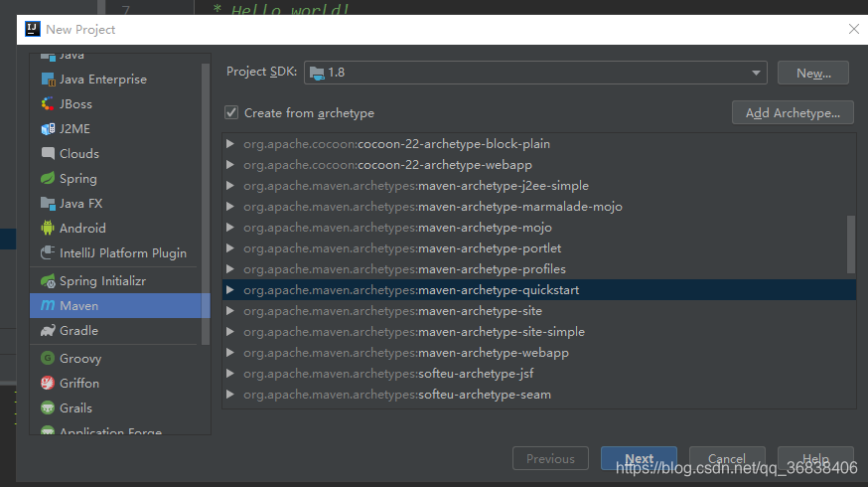Screen dimensions: 868x487
Task: Expand maven-archetype-webapp node arrow
Action: coord(229,353)
